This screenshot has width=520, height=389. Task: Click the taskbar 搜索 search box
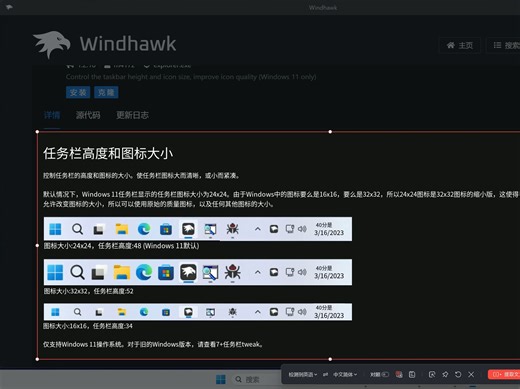[x=257, y=380]
